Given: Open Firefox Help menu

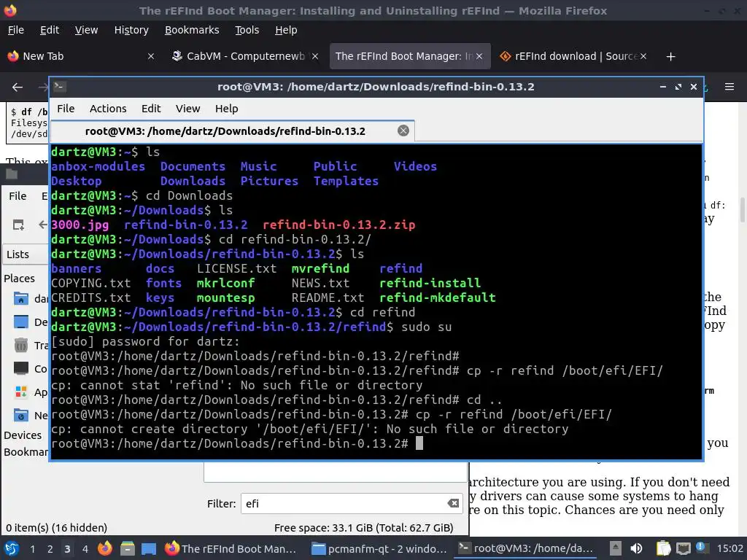Looking at the screenshot, I should point(286,30).
